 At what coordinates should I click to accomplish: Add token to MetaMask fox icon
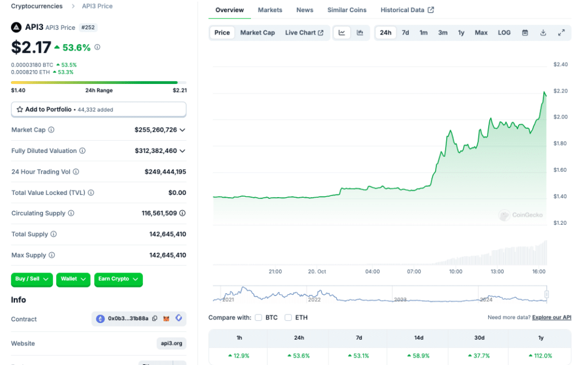pos(167,318)
